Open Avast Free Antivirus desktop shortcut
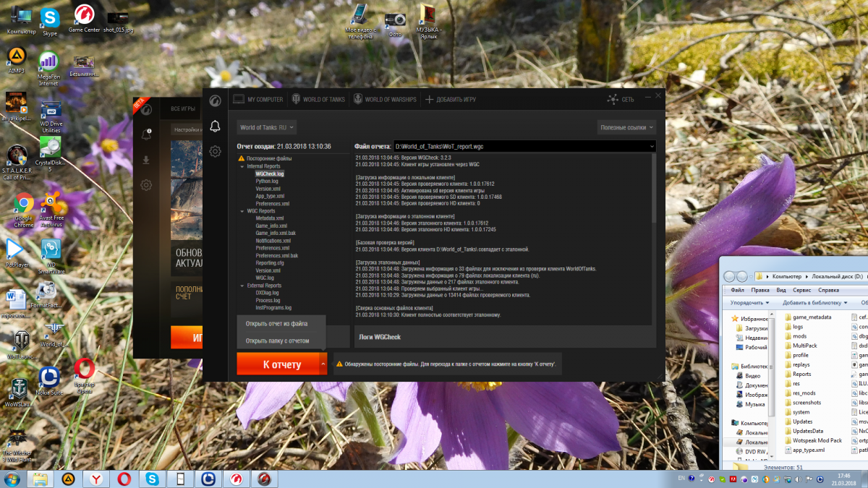 52,211
